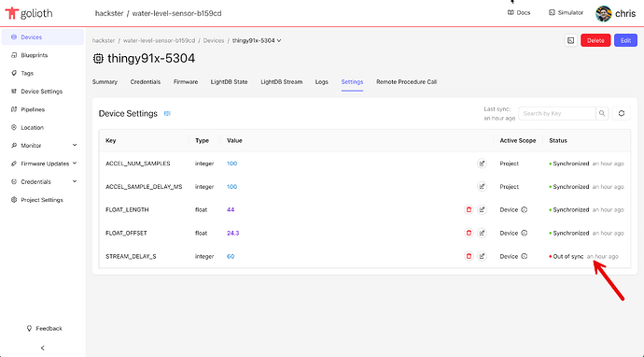Focus the Search by Key field
This screenshot has width=644, height=357.
(557, 113)
